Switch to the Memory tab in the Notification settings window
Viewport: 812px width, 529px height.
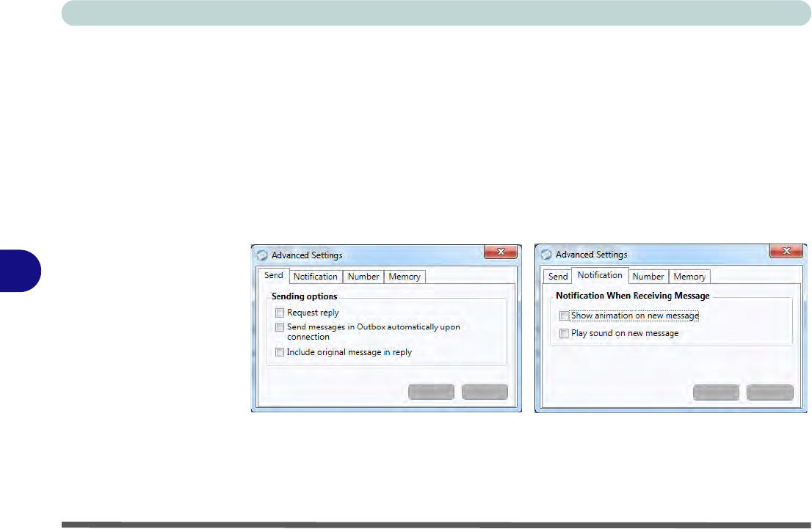[689, 277]
